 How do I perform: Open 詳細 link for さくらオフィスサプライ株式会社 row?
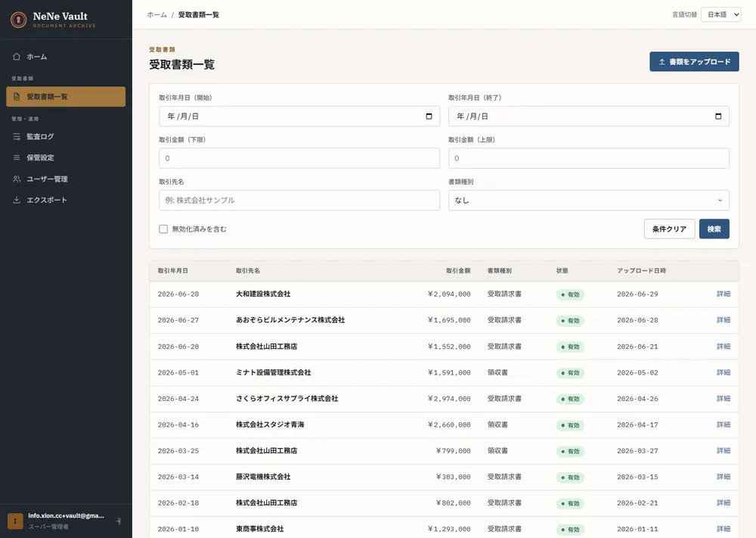pyautogui.click(x=723, y=399)
